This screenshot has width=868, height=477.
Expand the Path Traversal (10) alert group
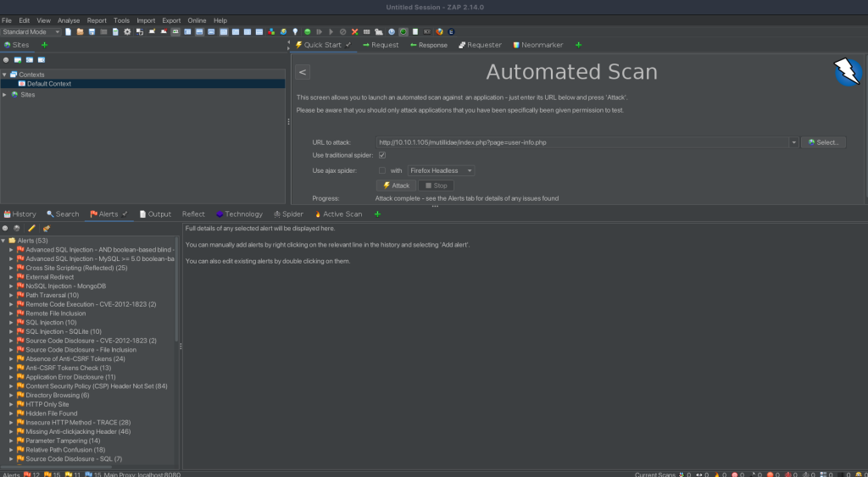(12, 296)
